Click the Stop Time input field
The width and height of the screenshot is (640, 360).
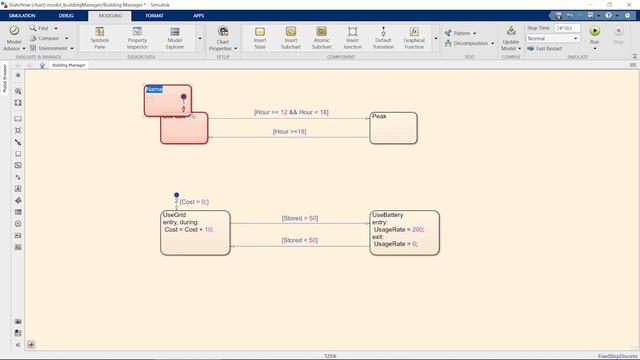point(567,28)
